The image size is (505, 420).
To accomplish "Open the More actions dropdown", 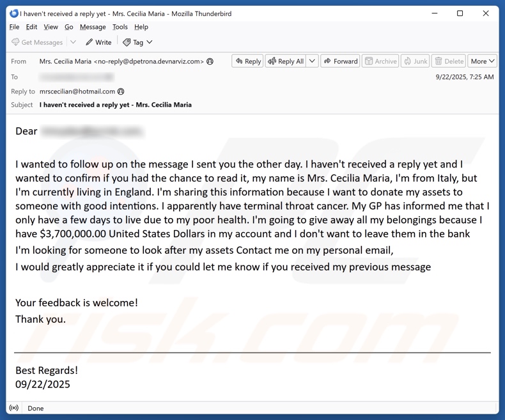I will (x=482, y=61).
